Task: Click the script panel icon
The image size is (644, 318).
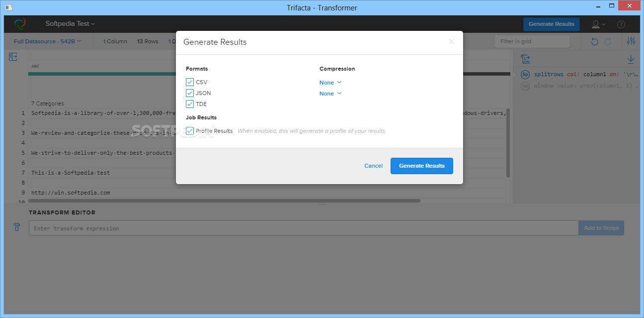Action: click(x=525, y=59)
